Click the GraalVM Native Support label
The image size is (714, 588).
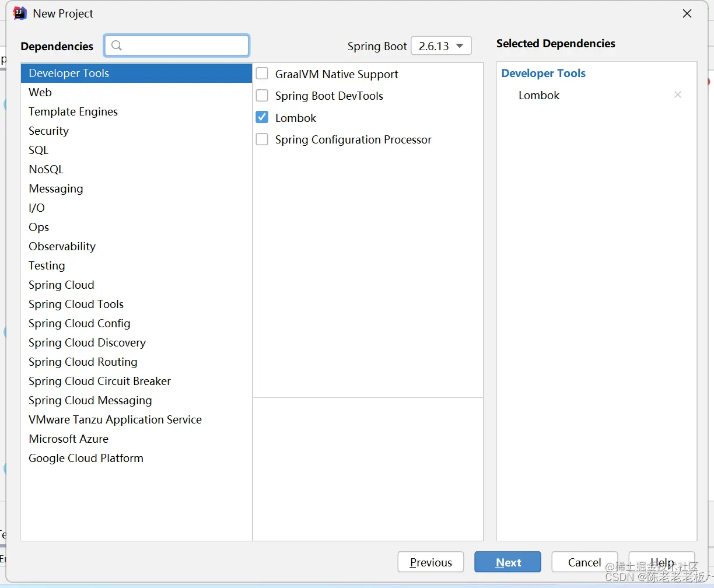pyautogui.click(x=337, y=74)
